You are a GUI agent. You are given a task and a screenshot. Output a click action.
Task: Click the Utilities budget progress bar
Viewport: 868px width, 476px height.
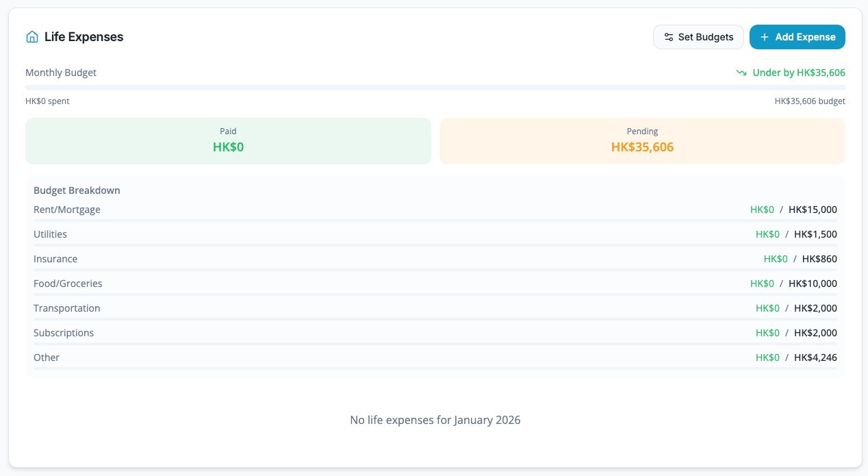[435, 245]
